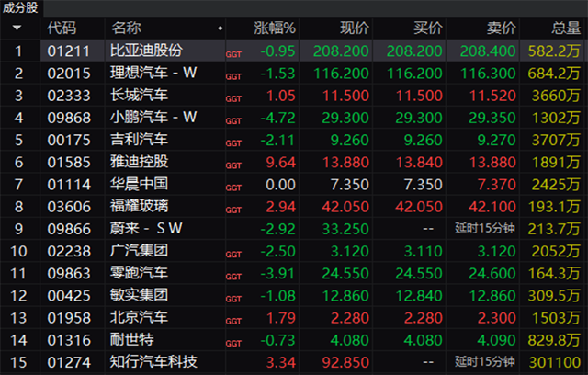Select stock name 蔚来 - SW
Viewport: 588px width, 375px height.
click(x=146, y=228)
